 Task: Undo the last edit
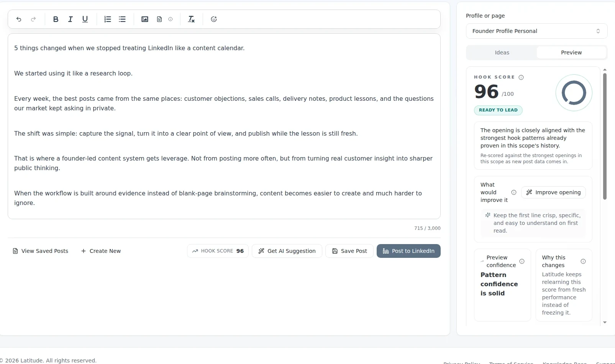19,19
